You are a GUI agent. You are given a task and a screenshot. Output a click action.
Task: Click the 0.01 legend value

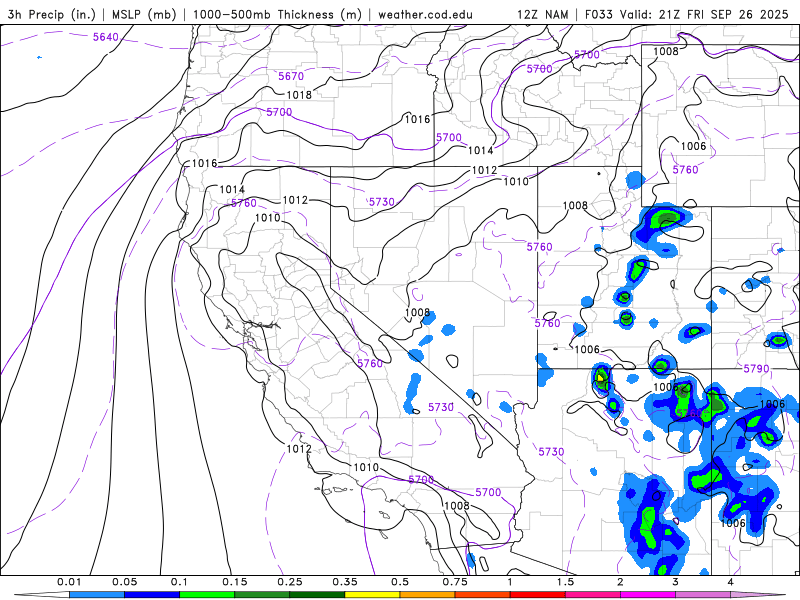(x=69, y=582)
